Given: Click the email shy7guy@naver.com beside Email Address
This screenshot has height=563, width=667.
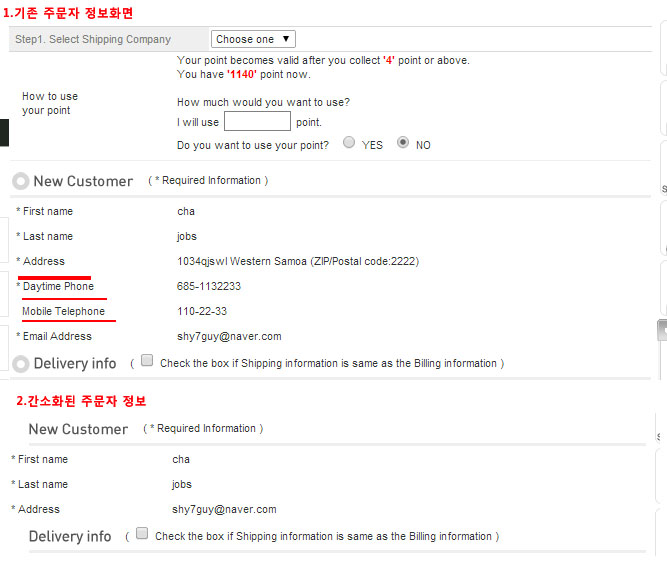Looking at the screenshot, I should coord(229,337).
